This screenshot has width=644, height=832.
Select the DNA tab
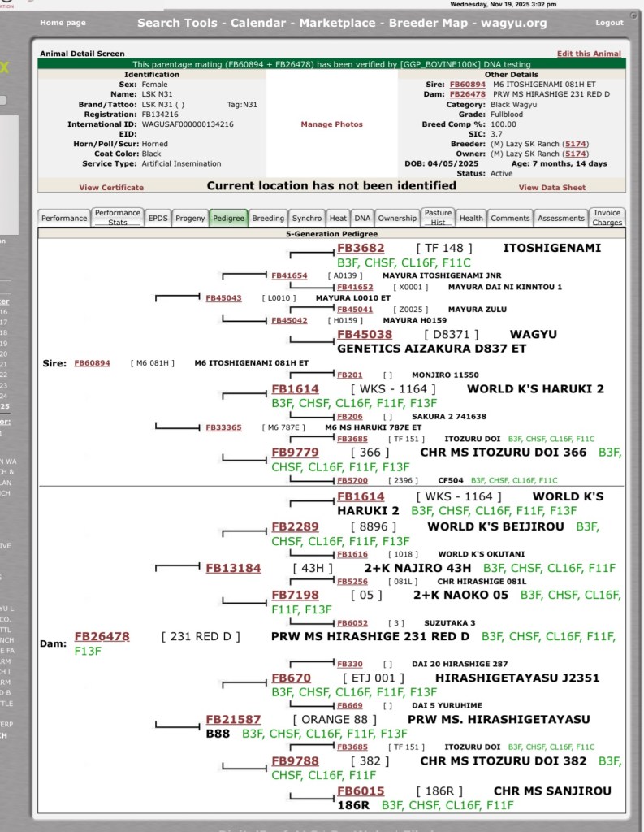point(362,218)
